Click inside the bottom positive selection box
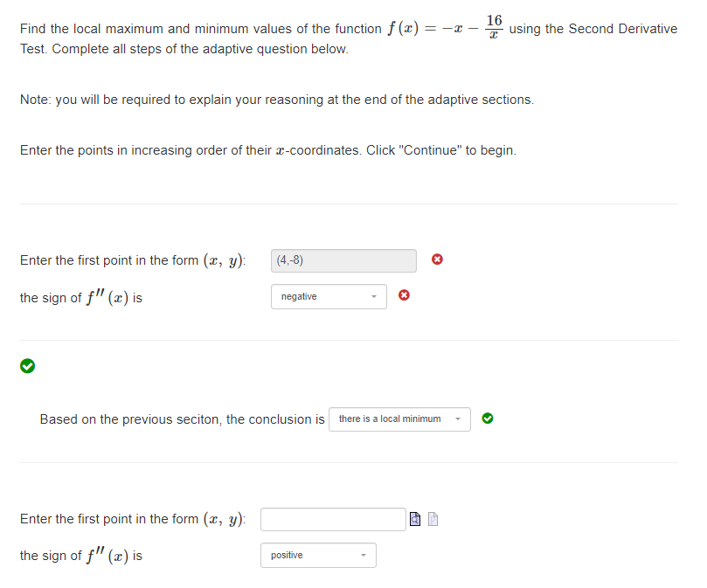Viewport: 707px width, 588px height. pyautogui.click(x=318, y=555)
